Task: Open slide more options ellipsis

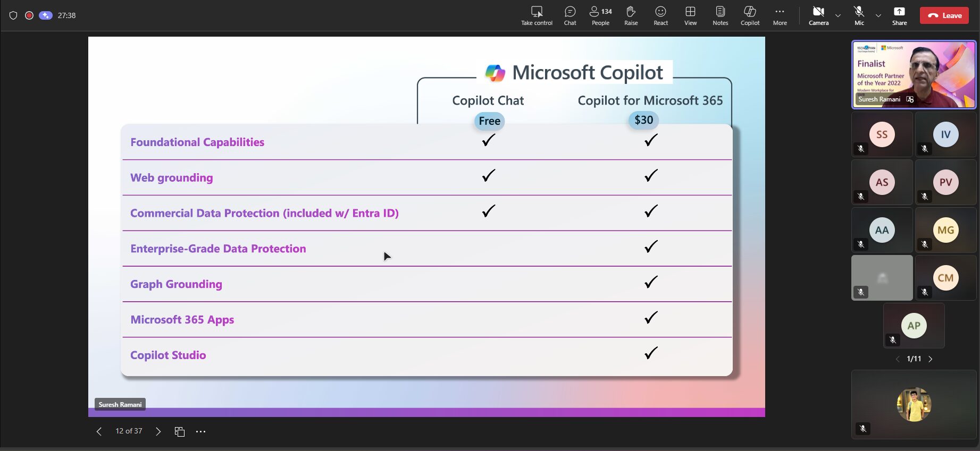Action: tap(200, 431)
